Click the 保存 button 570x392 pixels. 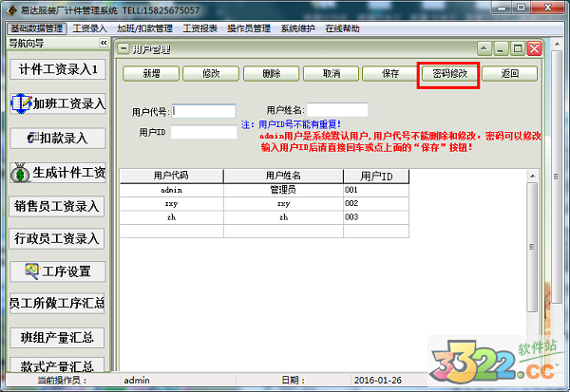[x=390, y=74]
